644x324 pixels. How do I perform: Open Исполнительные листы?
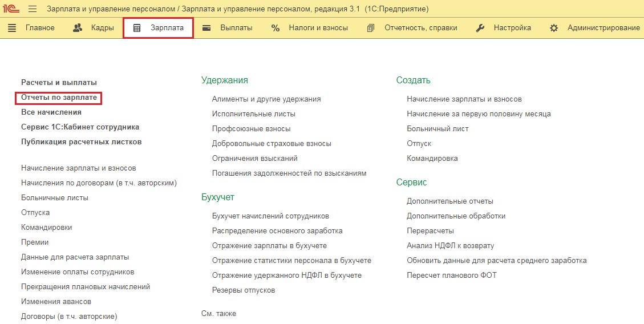(253, 114)
